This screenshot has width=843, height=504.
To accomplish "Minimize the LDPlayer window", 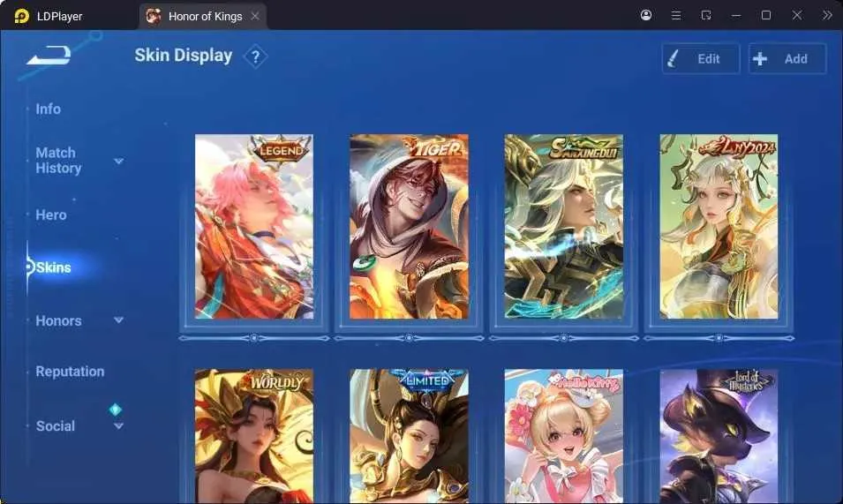I will tap(736, 16).
